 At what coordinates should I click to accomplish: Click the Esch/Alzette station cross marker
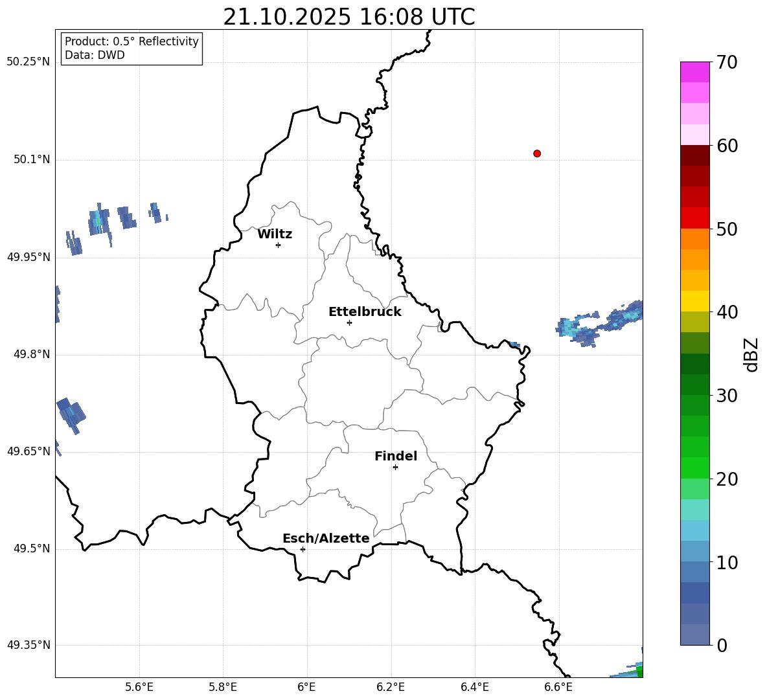pos(303,549)
